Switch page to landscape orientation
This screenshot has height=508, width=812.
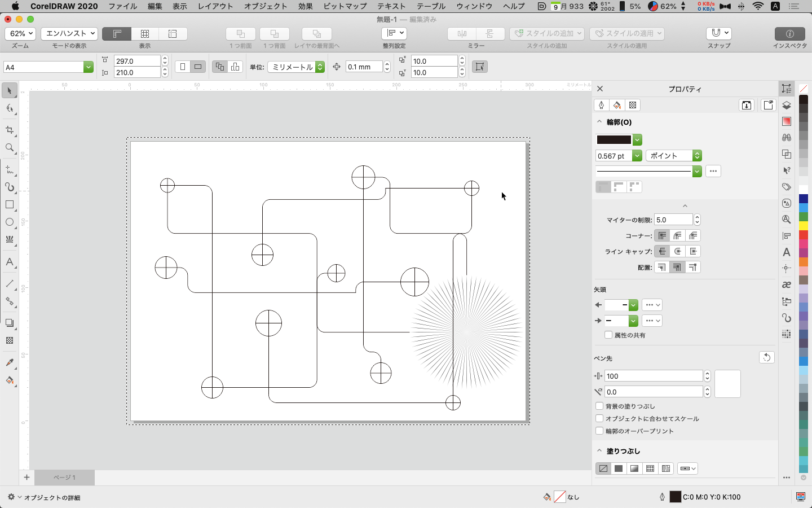pos(198,67)
